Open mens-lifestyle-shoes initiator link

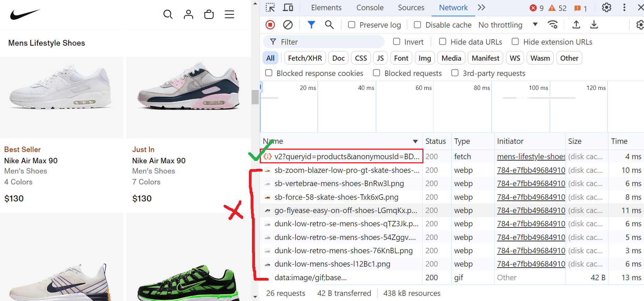pyautogui.click(x=531, y=156)
